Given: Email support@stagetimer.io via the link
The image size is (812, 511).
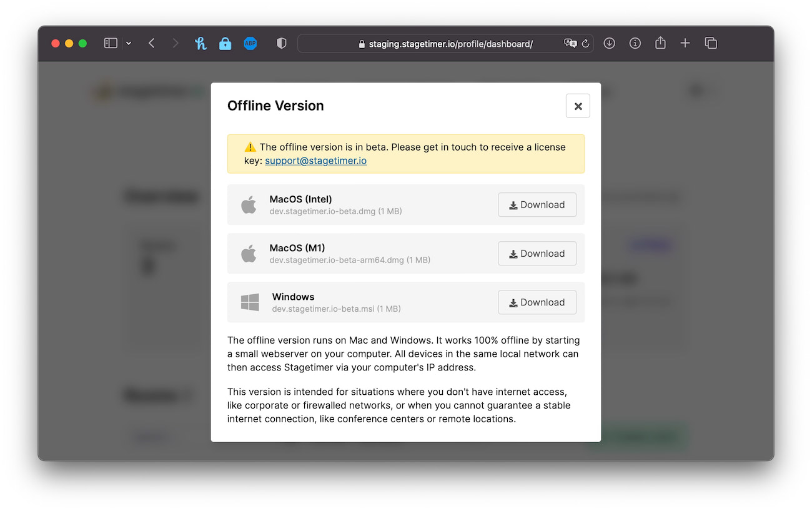Looking at the screenshot, I should pos(315,161).
